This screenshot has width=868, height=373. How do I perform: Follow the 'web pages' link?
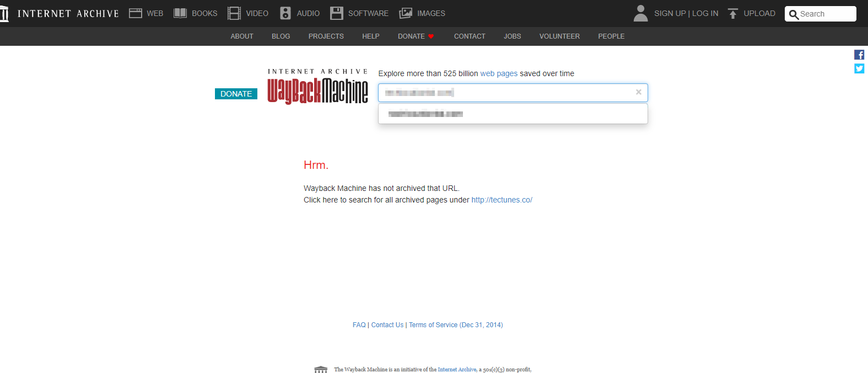pos(499,73)
